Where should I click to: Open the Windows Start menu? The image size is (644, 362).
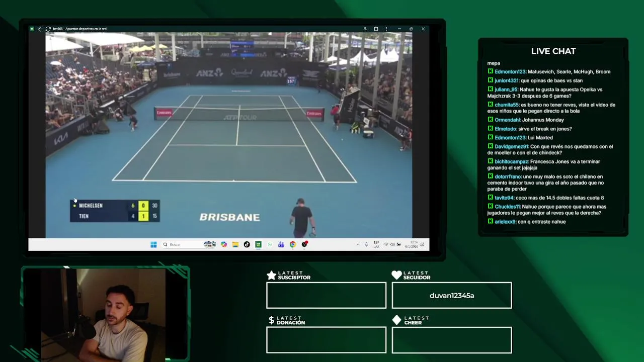click(153, 244)
